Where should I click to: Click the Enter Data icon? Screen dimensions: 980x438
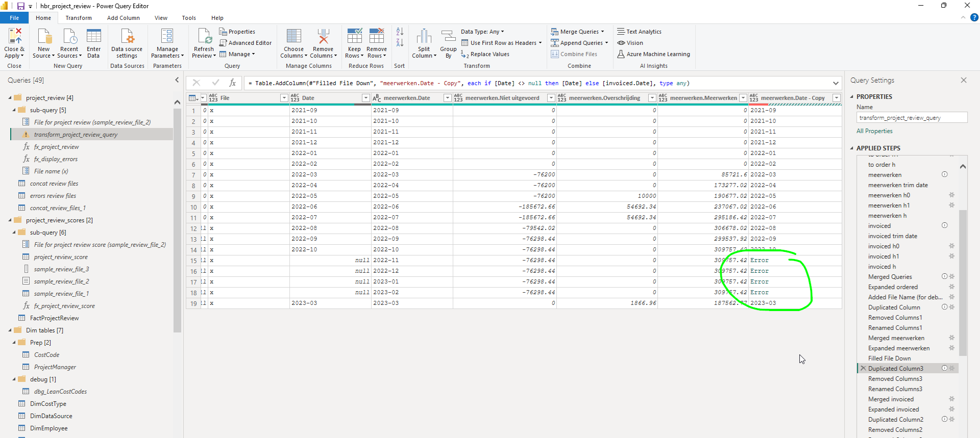pos(94,36)
